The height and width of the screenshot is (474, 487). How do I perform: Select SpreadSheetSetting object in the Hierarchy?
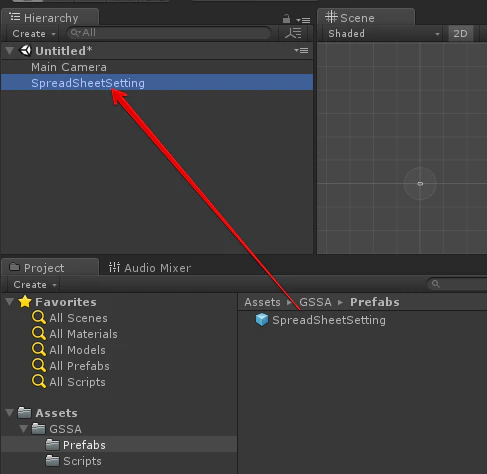pyautogui.click(x=157, y=83)
